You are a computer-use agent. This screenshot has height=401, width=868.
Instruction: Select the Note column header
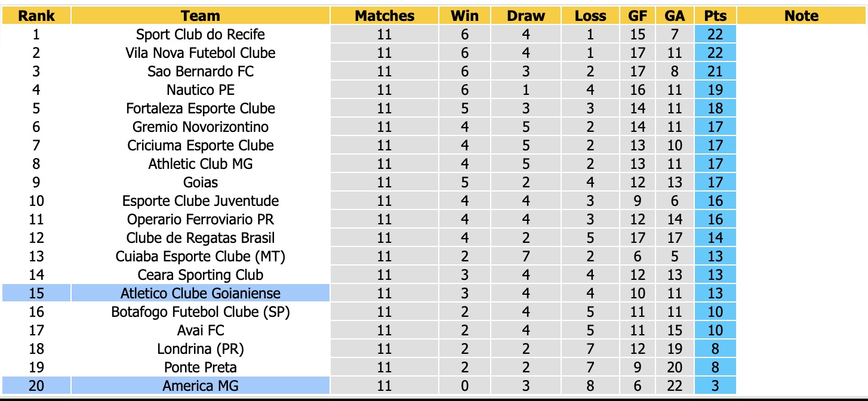pos(801,16)
